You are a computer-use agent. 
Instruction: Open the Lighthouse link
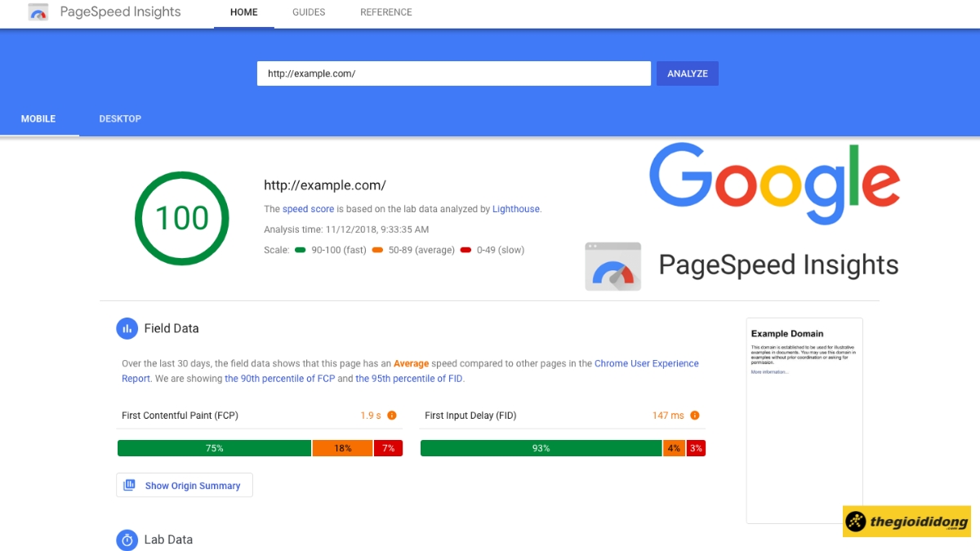pos(515,209)
